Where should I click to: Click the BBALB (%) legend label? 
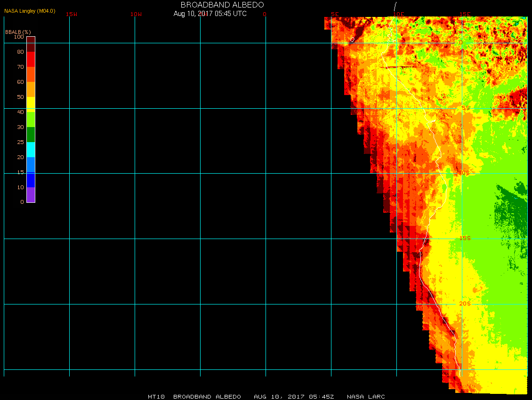click(x=18, y=32)
